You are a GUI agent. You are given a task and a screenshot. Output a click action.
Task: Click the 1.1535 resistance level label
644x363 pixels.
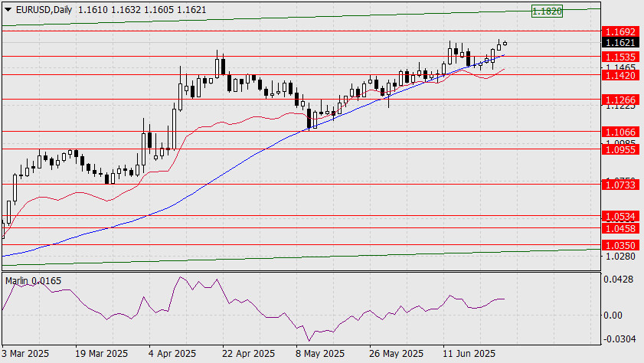(x=620, y=57)
